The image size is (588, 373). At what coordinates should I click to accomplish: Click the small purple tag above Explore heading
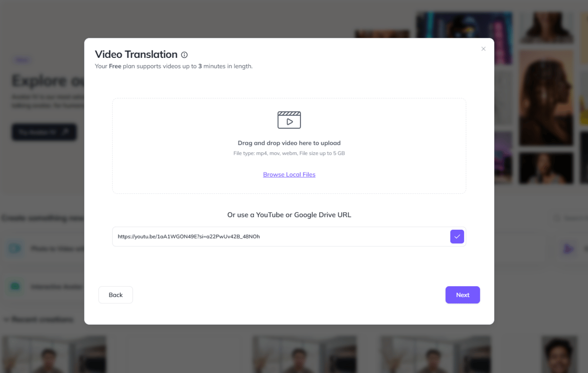click(x=21, y=60)
